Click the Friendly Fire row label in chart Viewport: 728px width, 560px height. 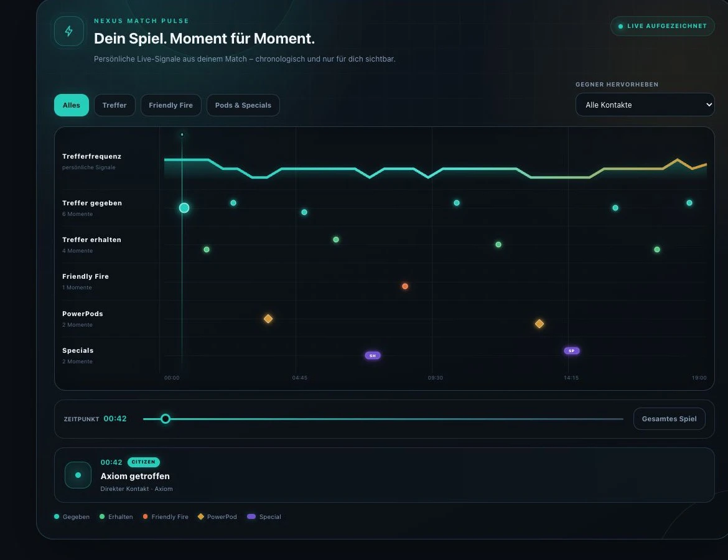(85, 276)
